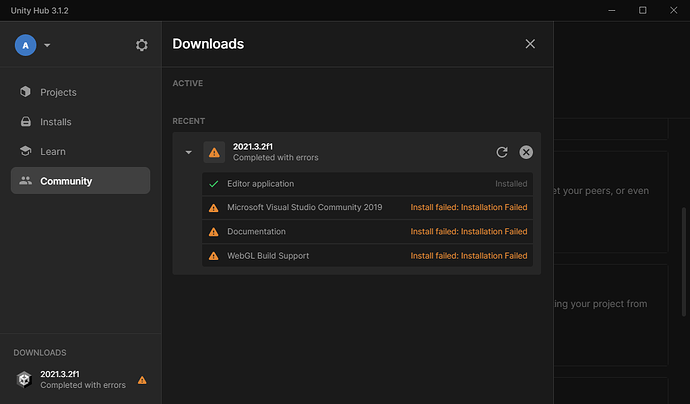This screenshot has height=404, width=690.
Task: Open the sidebar 2021.3.2f1 download status
Action: coord(82,379)
